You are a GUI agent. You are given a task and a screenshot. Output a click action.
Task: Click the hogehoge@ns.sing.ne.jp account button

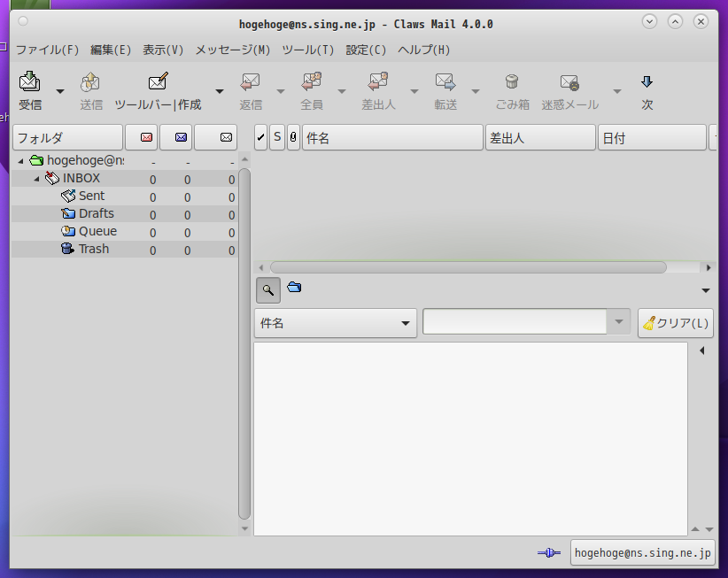tap(643, 552)
